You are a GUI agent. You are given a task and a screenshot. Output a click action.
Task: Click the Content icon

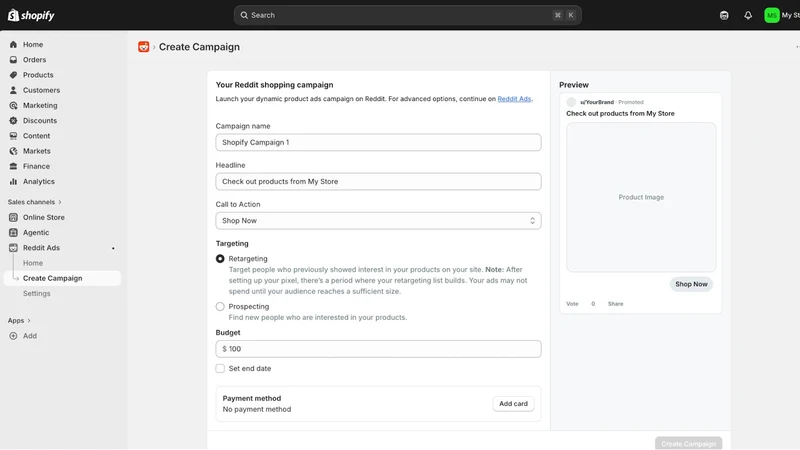click(13, 136)
